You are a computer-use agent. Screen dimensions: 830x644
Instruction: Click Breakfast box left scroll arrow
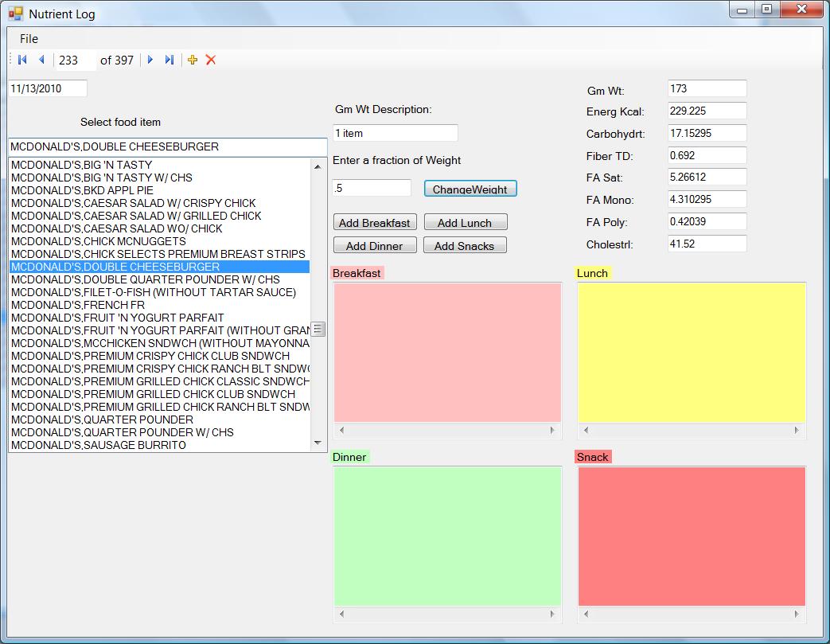coord(341,430)
